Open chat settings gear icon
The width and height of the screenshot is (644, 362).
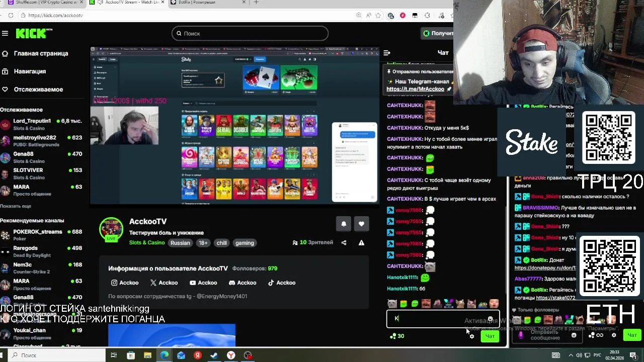(472, 336)
